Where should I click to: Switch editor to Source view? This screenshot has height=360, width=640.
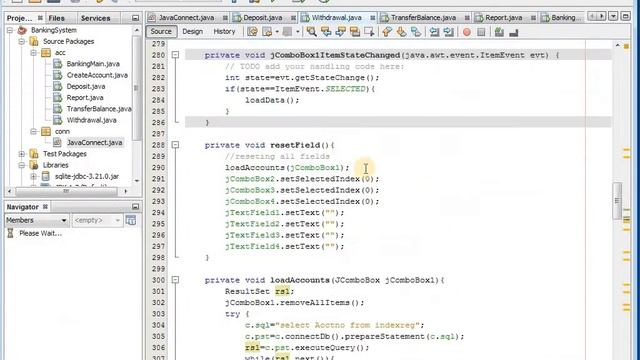point(161,31)
